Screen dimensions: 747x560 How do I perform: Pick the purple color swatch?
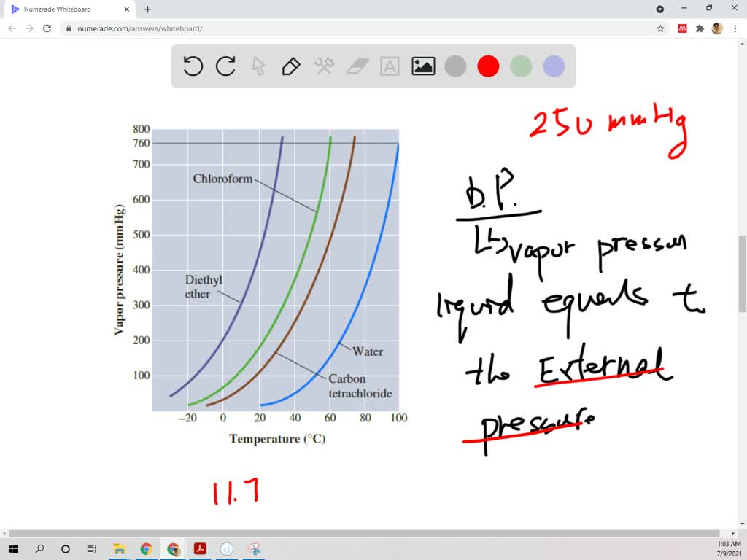point(553,66)
